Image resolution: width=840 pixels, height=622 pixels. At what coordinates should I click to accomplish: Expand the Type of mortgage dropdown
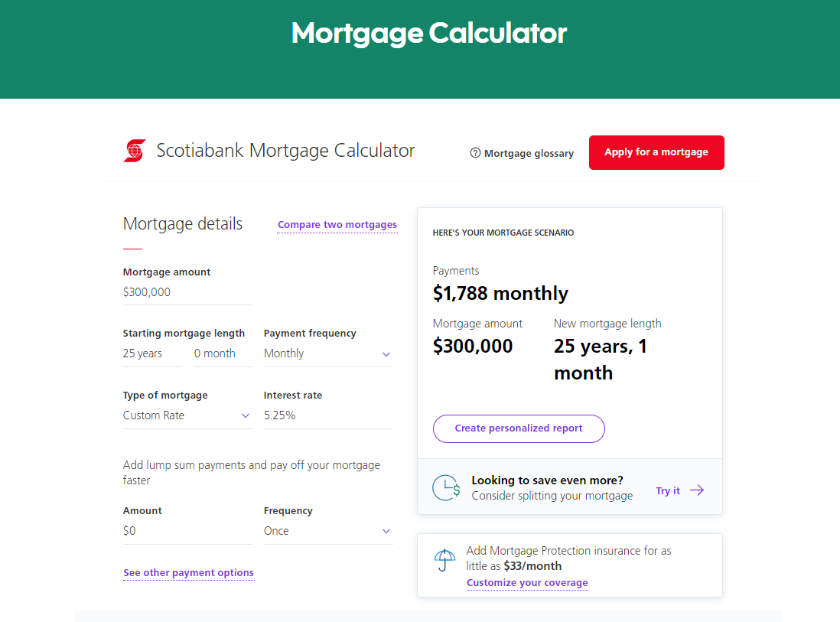pos(187,415)
